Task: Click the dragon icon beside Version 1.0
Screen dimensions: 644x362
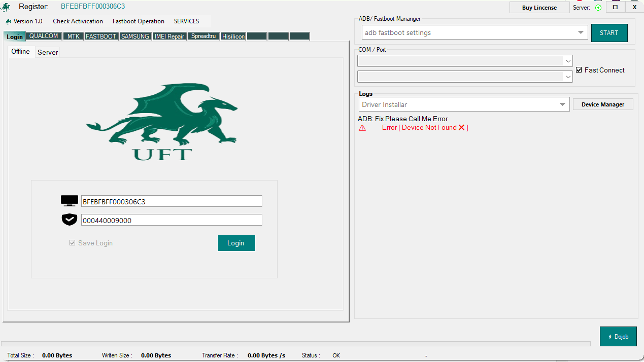Action: pyautogui.click(x=7, y=21)
